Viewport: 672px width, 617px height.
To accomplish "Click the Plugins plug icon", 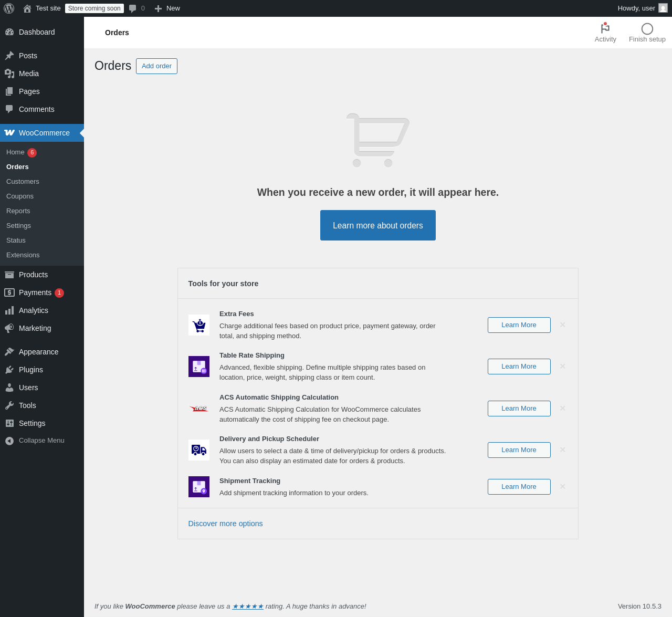I will coord(9,370).
